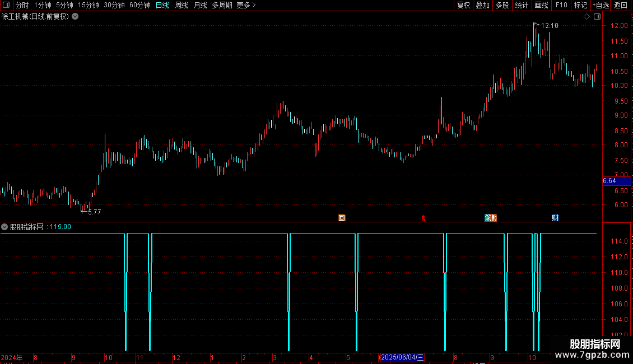Click the panel layout icon at top-left
This screenshot has height=364, width=633.
[x=6, y=5]
